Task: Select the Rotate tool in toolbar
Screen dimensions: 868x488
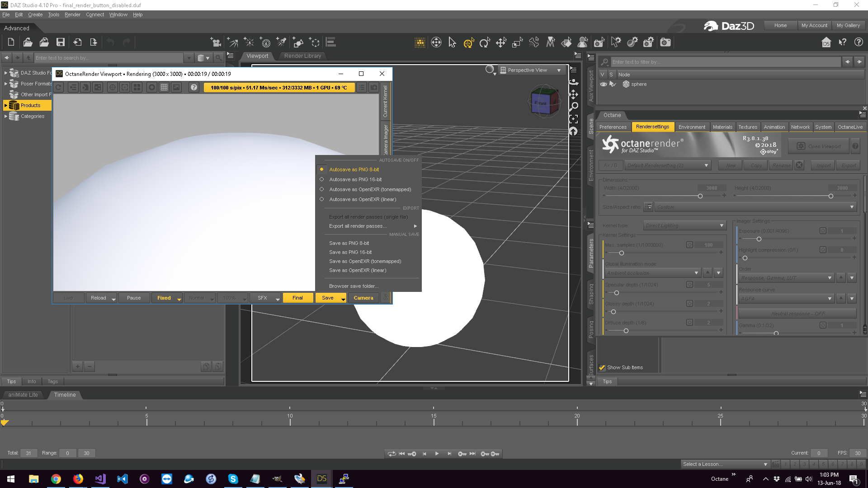Action: (485, 43)
